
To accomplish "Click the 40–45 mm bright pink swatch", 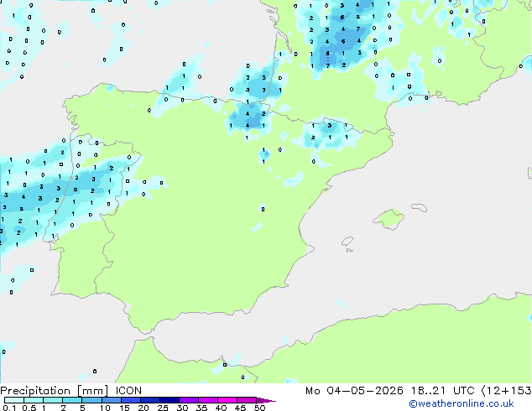I will (x=227, y=400).
